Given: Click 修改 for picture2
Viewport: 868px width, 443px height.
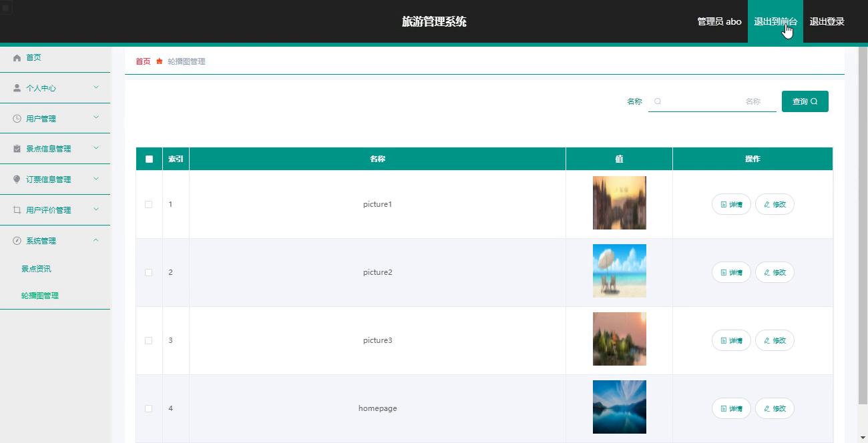Looking at the screenshot, I should click(x=775, y=272).
